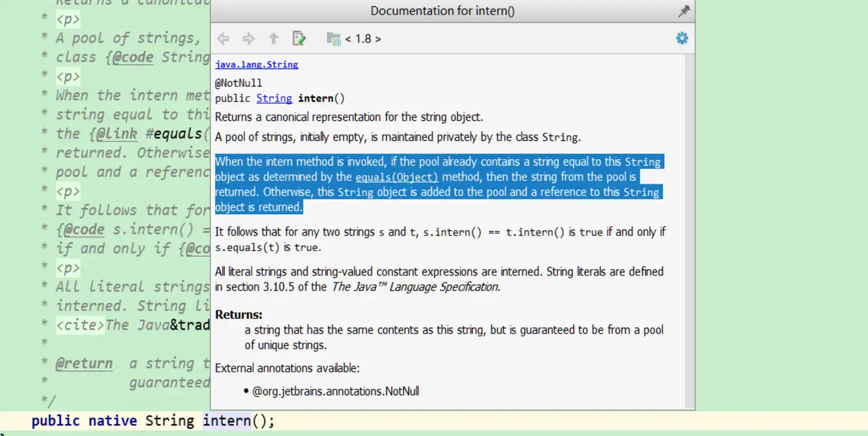Image resolution: width=868 pixels, height=436 pixels.
Task: Click the 'public' keyword in editor line
Action: coord(55,420)
